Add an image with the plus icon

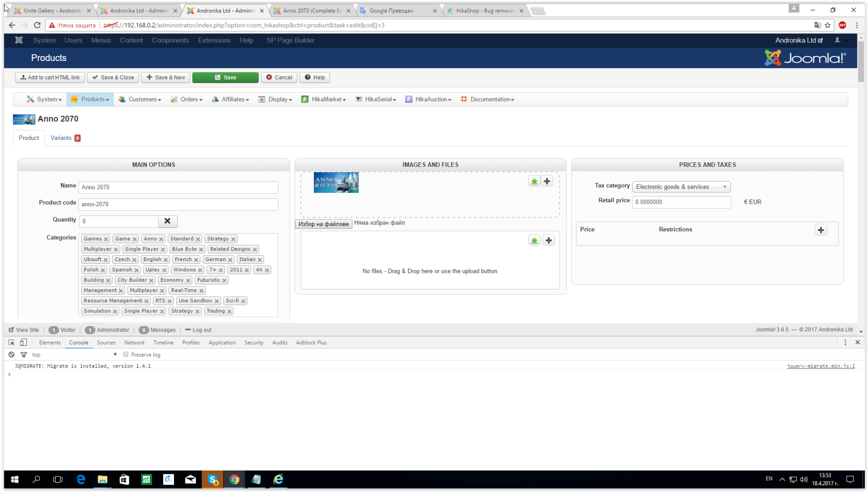(x=547, y=181)
